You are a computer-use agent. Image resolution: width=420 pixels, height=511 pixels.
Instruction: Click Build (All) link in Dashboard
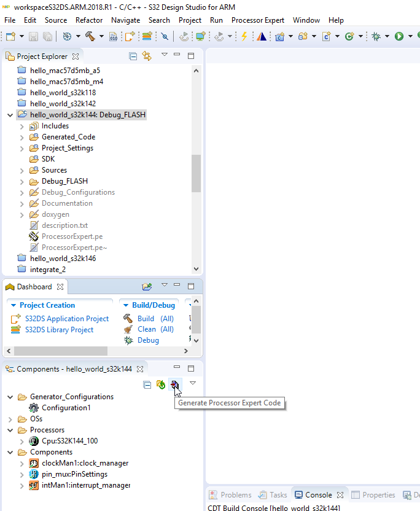[155, 319]
